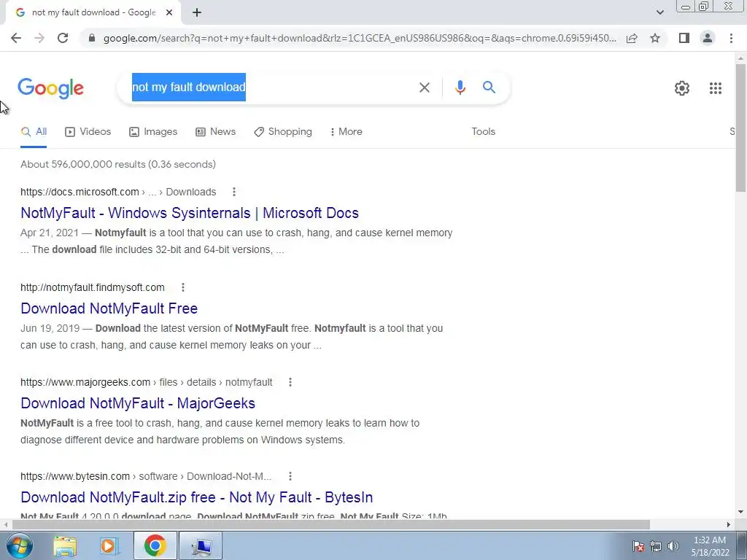This screenshot has width=747, height=560.
Task: Start voice search with the microphone icon
Action: 460,87
